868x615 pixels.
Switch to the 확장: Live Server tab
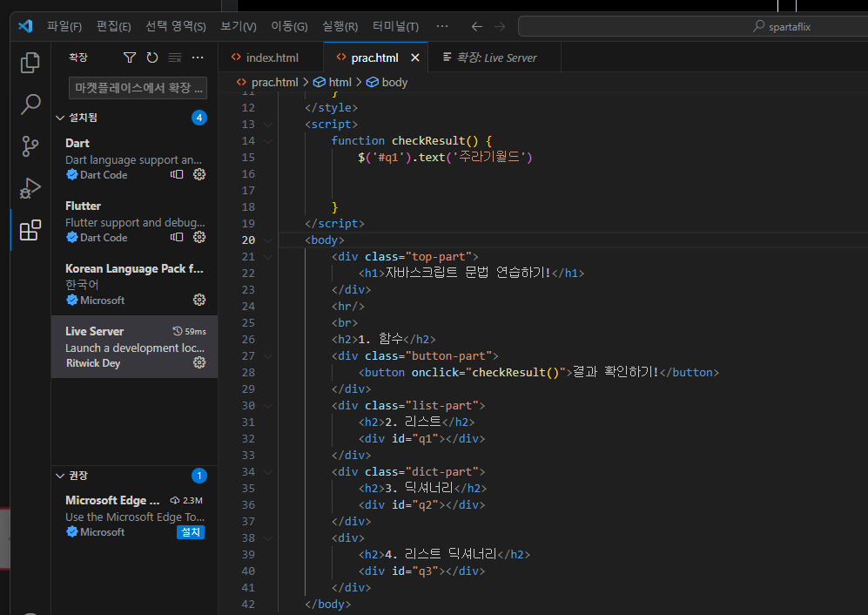click(x=496, y=57)
